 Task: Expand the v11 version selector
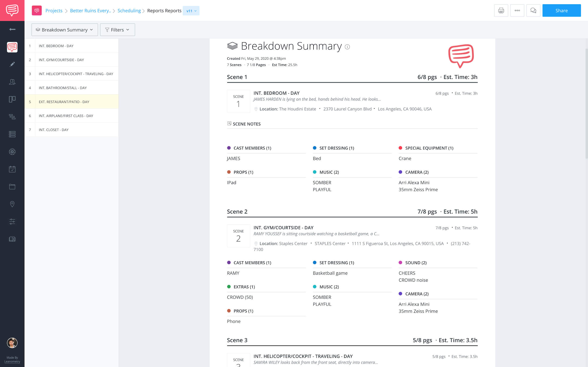[191, 11]
